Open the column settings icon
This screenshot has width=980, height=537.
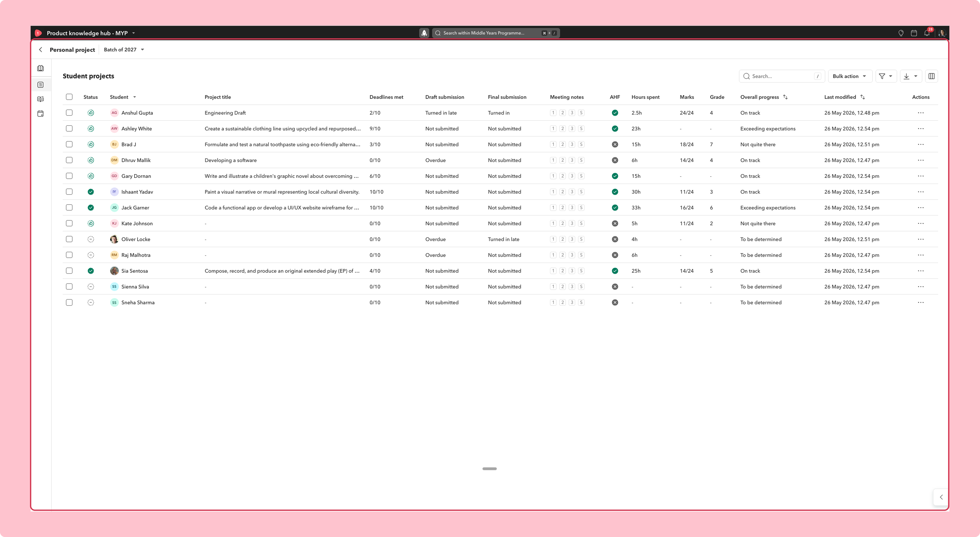click(x=931, y=76)
